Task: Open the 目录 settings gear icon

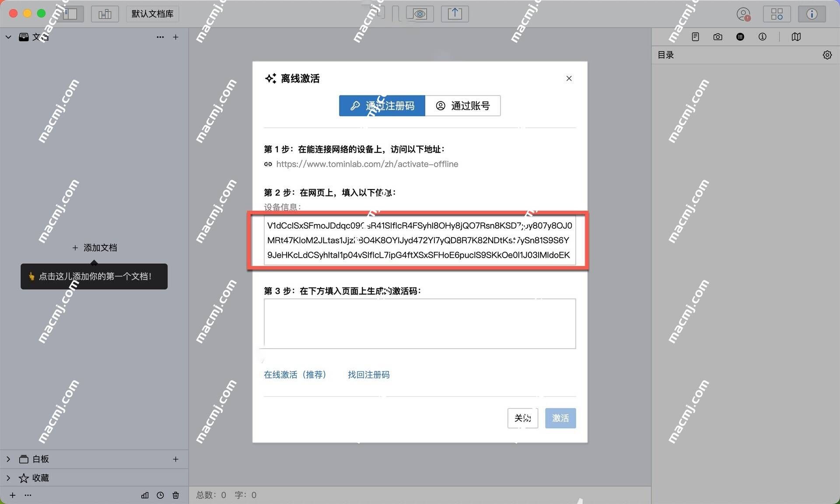Action: click(827, 55)
